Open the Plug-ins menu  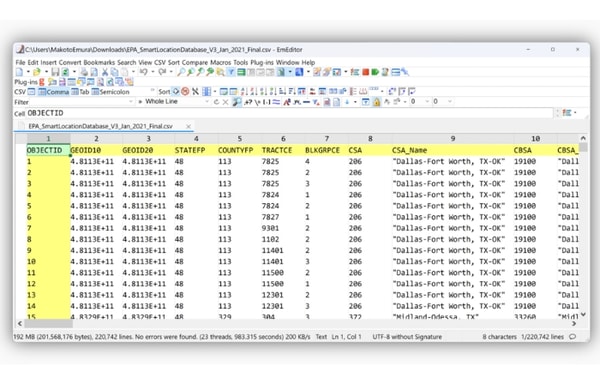pos(262,62)
